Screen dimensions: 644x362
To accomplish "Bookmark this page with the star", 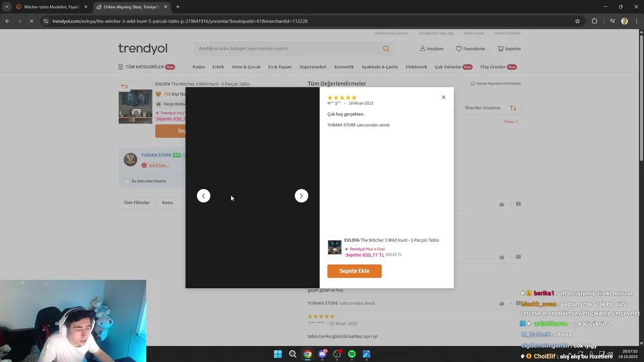I will pos(578,21).
